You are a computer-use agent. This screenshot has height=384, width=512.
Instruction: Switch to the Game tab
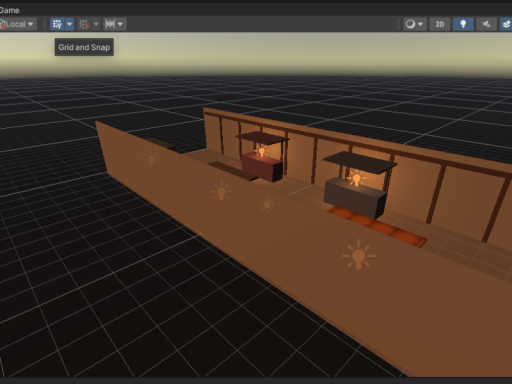(x=9, y=10)
